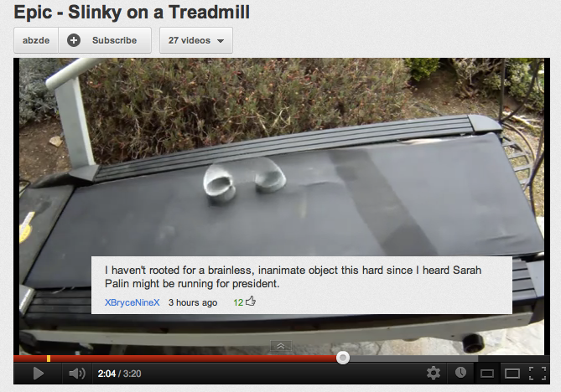
Task: Click the white progress bar scrubber handle
Action: [343, 358]
